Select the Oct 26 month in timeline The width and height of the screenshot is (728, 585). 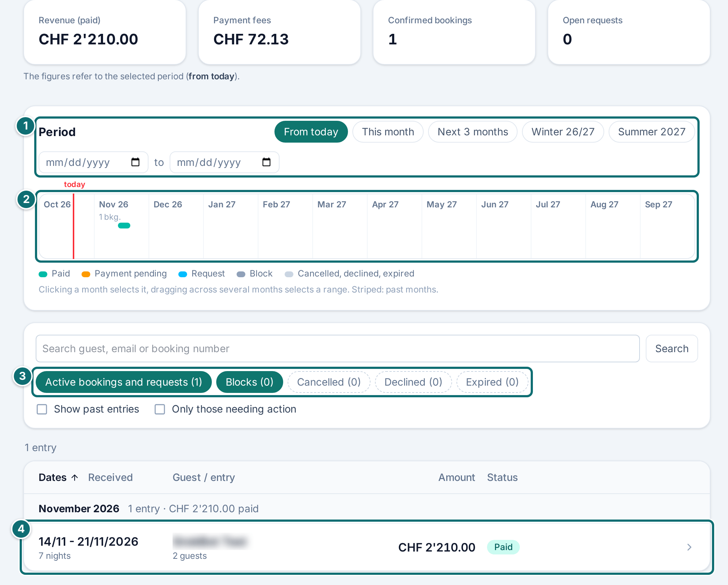click(x=67, y=226)
